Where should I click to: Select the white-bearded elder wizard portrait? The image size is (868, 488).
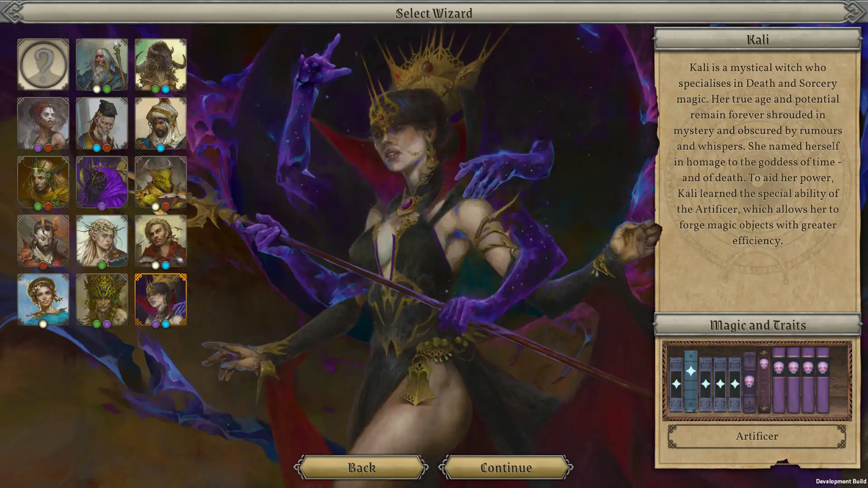point(102,64)
